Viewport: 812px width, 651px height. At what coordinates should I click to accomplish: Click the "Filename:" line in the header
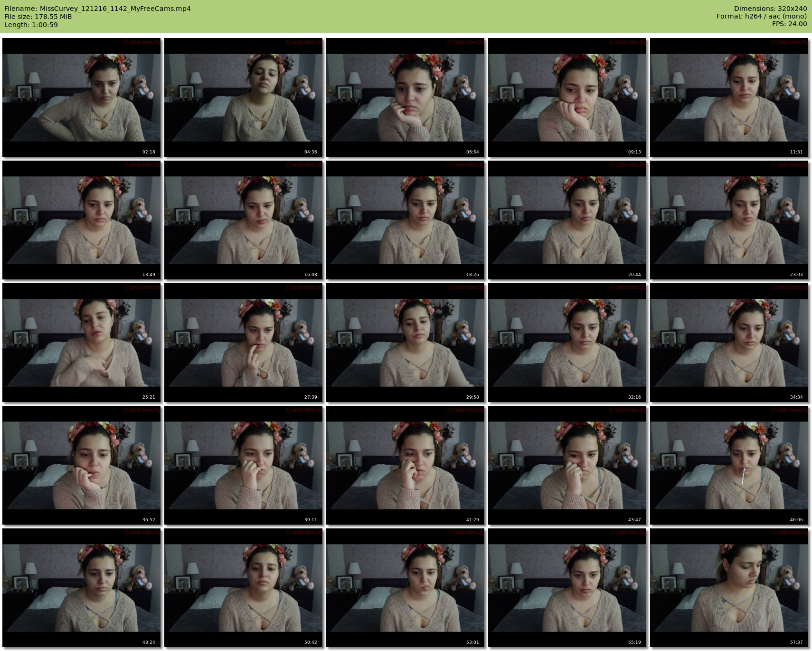pyautogui.click(x=97, y=9)
